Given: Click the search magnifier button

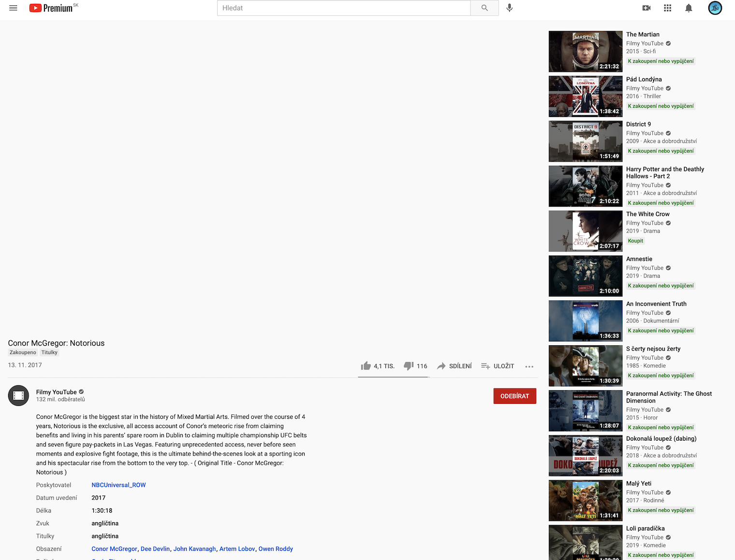Looking at the screenshot, I should coord(485,8).
